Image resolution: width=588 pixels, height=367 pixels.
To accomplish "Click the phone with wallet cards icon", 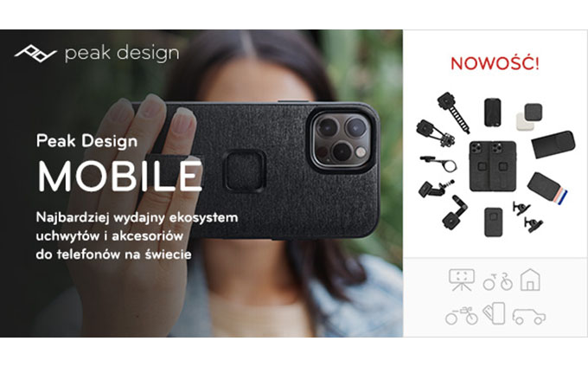I will [494, 313].
